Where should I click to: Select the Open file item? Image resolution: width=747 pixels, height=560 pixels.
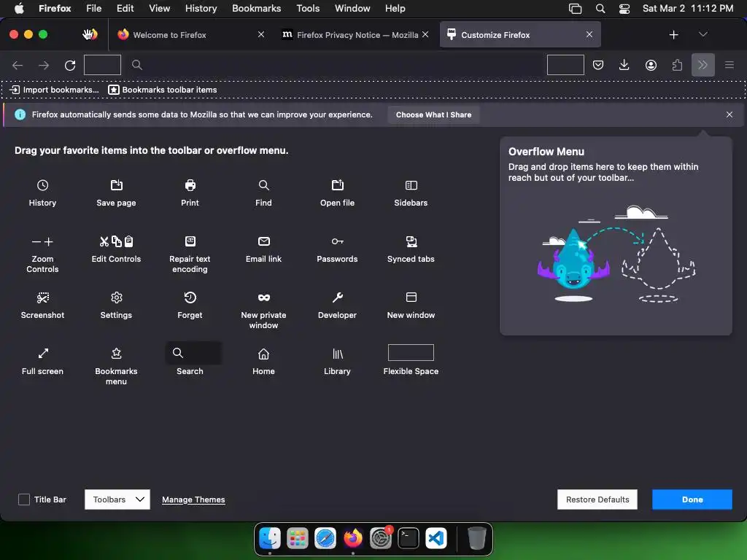[x=337, y=192]
